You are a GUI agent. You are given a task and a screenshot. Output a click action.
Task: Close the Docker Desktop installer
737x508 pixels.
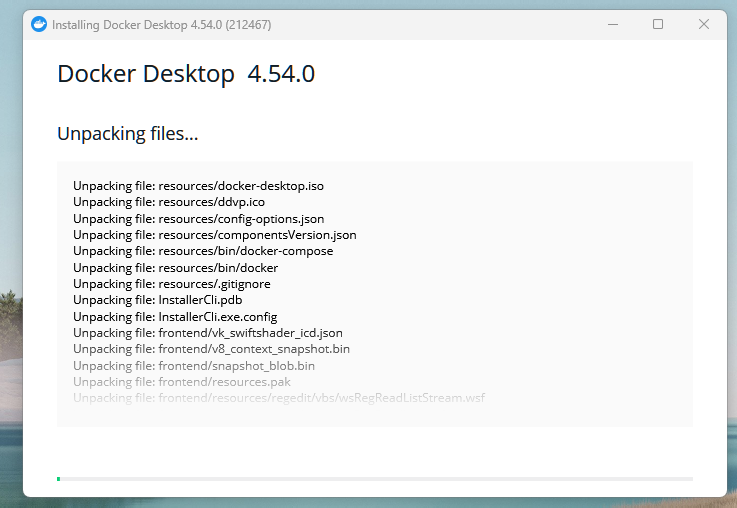click(703, 24)
